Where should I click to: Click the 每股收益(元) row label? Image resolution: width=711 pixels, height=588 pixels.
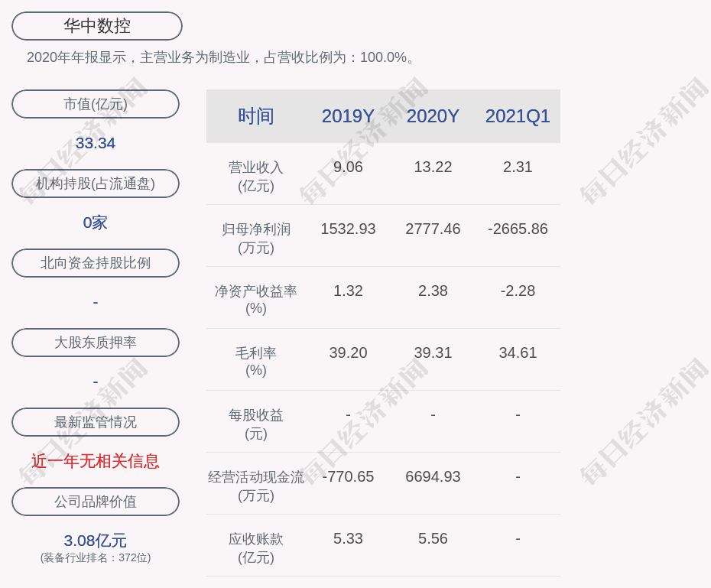point(256,424)
